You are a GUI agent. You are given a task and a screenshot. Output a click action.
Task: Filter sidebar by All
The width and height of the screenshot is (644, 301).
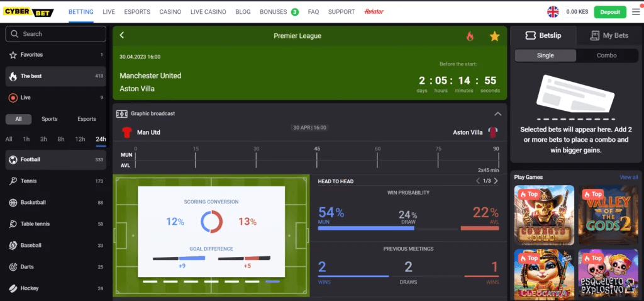[18, 119]
